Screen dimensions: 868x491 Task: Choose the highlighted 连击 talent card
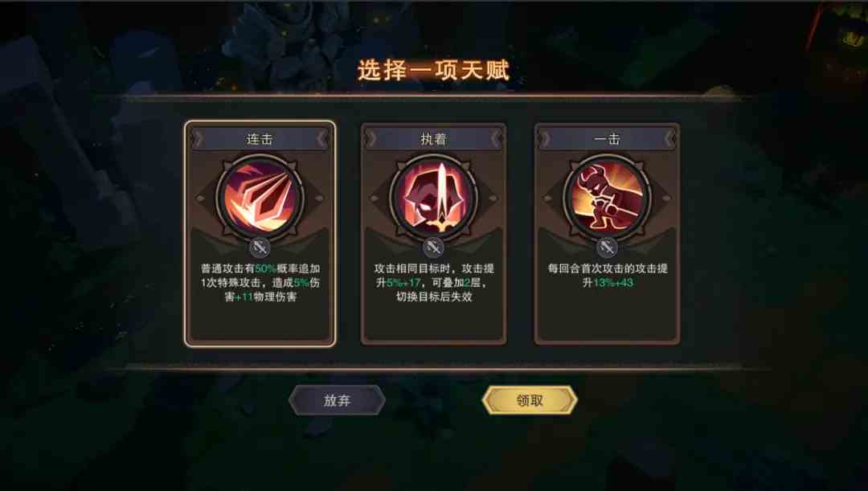(x=260, y=234)
